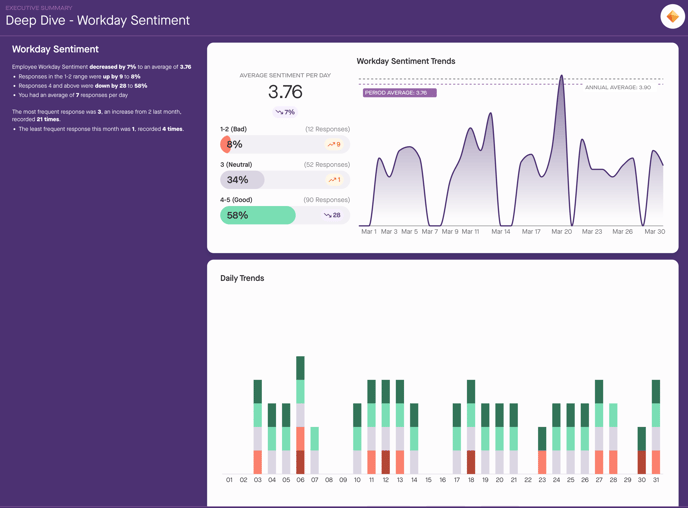Viewport: 688px width, 508px height.
Task: Click the Annual Average 3.90 label
Action: (617, 87)
